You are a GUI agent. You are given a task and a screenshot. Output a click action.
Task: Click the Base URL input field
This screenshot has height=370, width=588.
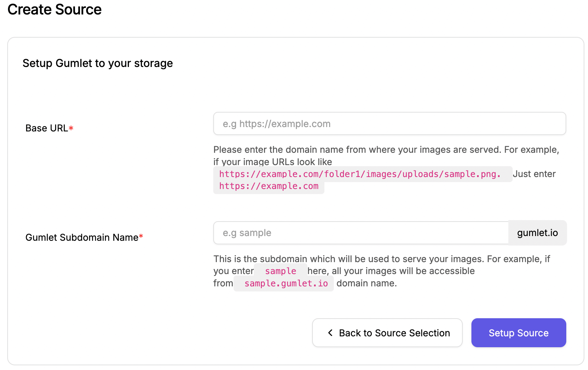(x=390, y=123)
